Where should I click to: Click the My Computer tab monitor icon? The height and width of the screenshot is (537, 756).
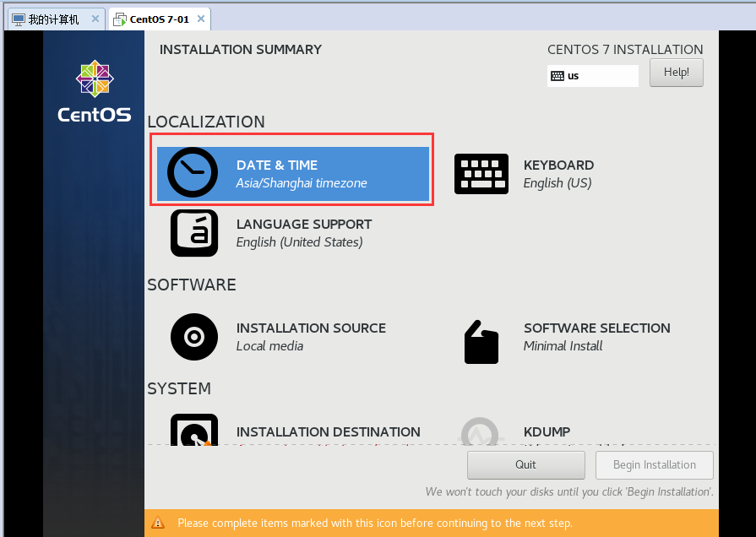pos(19,19)
